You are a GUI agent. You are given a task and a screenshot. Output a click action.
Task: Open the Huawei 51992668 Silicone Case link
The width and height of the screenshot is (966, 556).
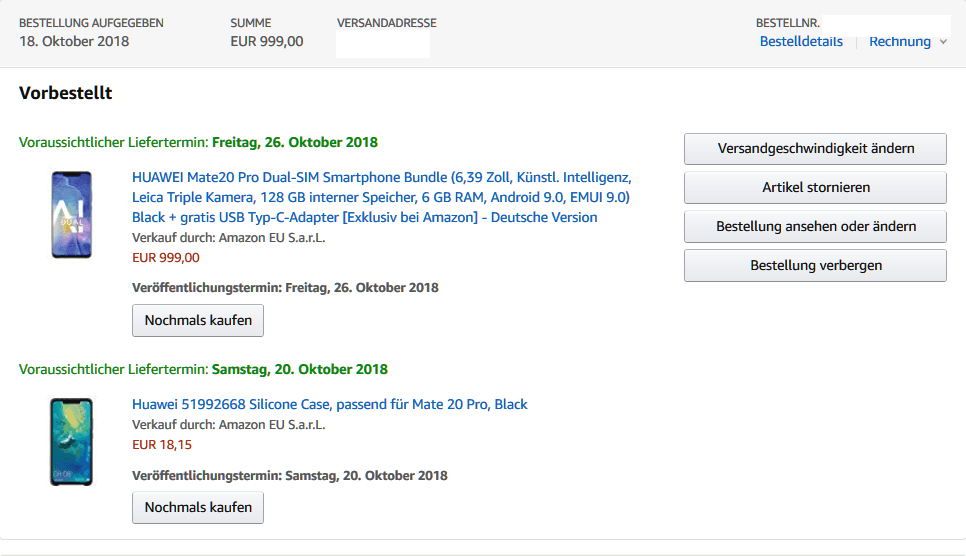330,404
